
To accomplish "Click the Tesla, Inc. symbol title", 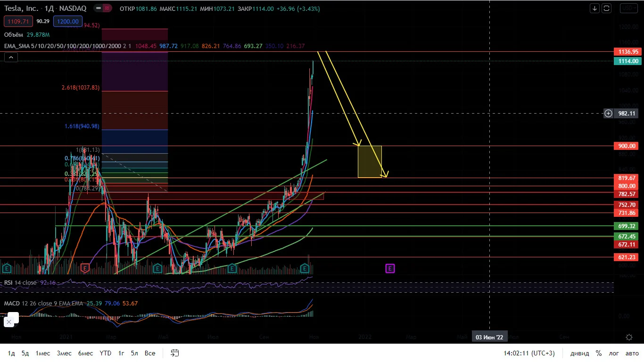I will 21,8.
